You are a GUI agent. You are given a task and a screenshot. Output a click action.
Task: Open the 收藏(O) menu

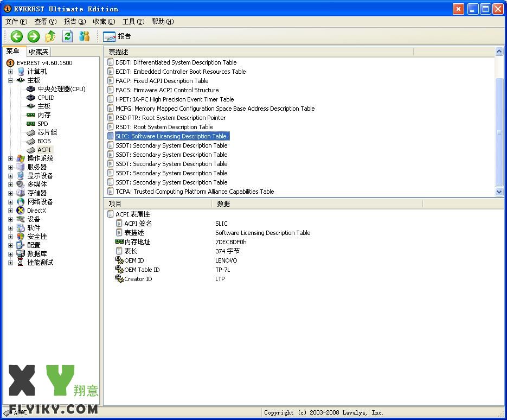[104, 22]
